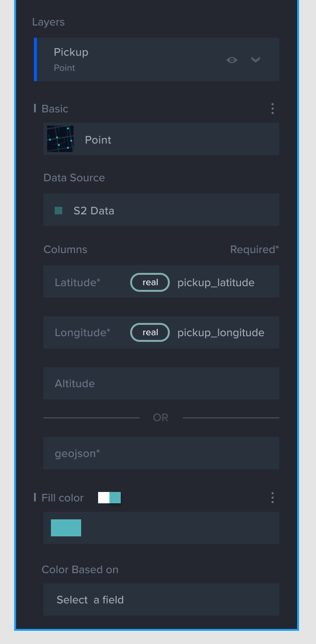Open the Basic section options menu
Screen dimensions: 316x644
pyautogui.click(x=272, y=109)
